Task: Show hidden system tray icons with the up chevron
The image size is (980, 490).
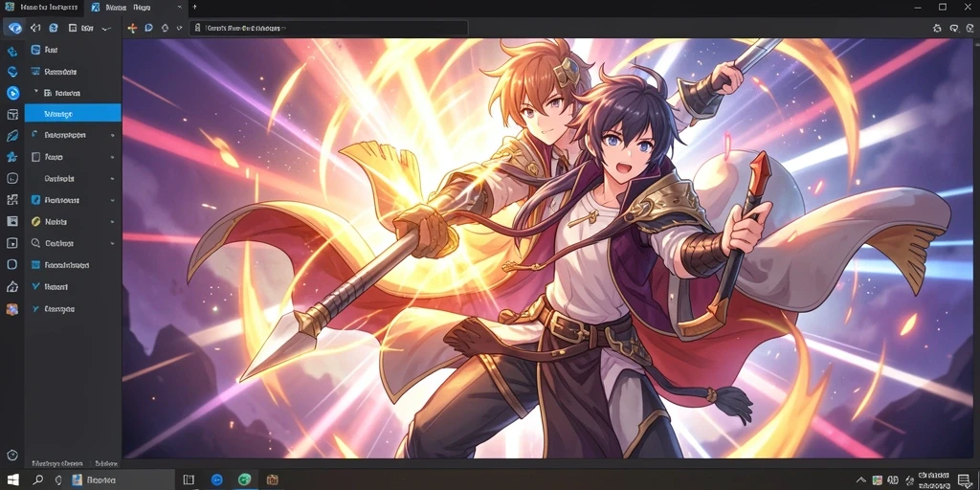Action: (x=861, y=480)
